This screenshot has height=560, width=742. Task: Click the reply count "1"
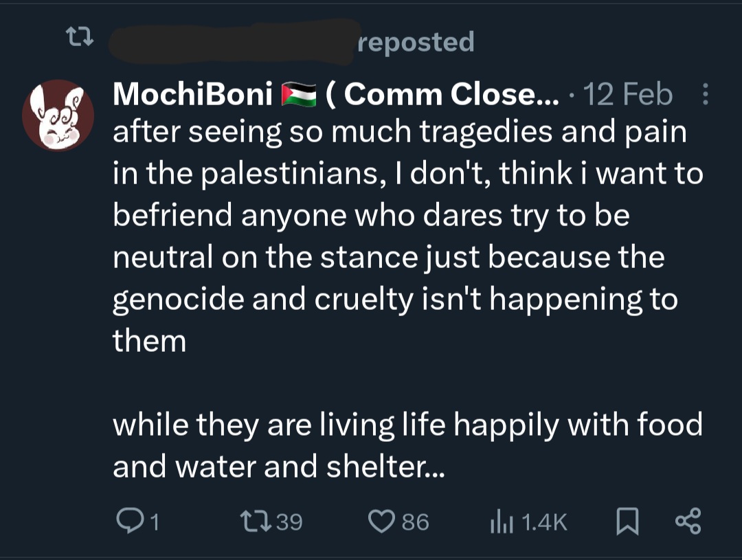click(x=155, y=523)
